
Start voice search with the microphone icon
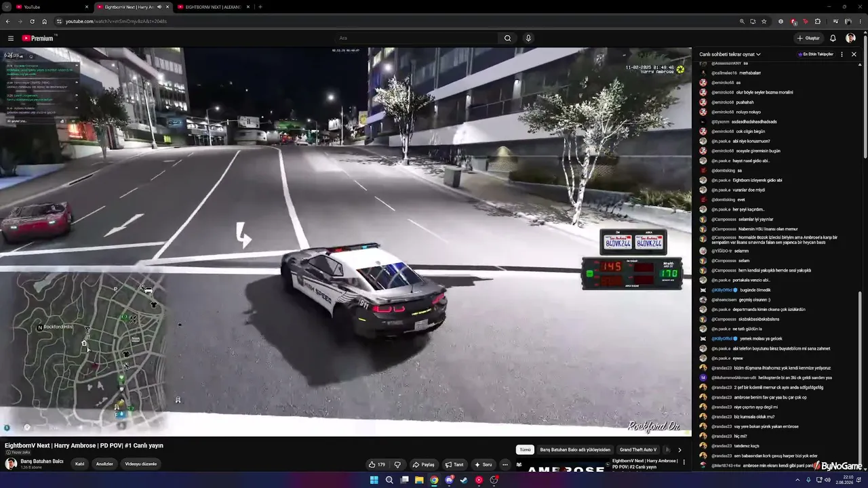(x=528, y=38)
